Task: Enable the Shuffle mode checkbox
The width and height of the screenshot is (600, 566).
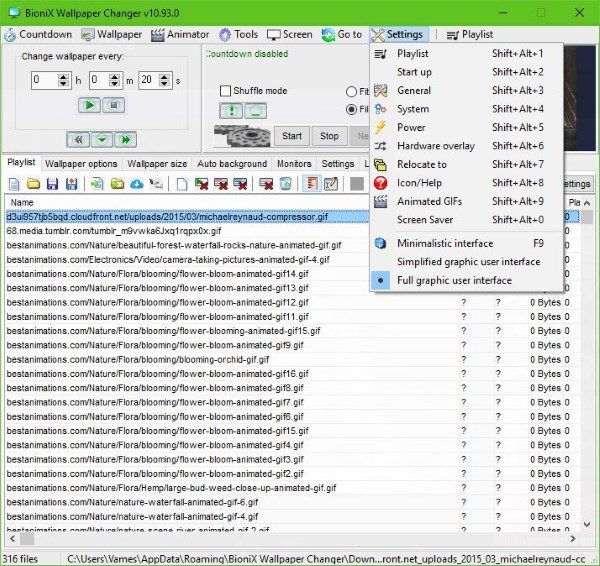Action: pyautogui.click(x=225, y=91)
